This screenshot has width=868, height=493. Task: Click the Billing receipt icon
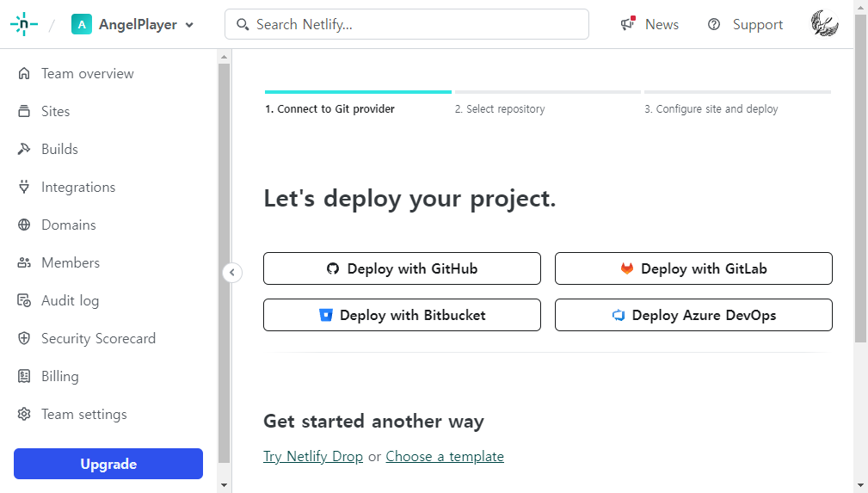click(24, 376)
